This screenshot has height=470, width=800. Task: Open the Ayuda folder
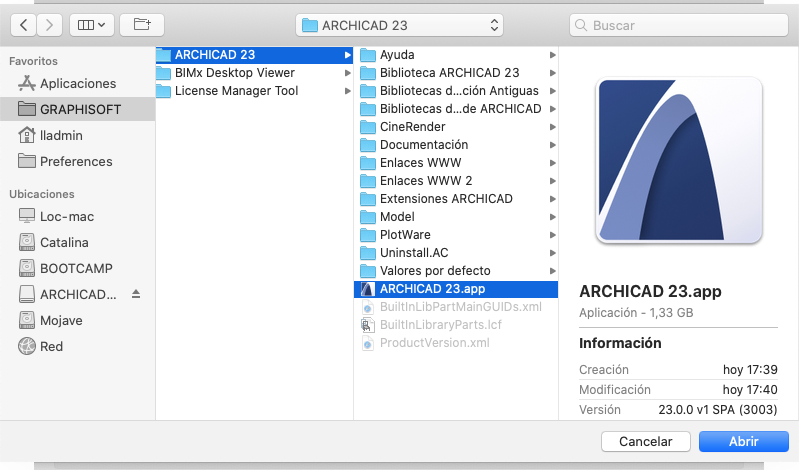[456, 55]
